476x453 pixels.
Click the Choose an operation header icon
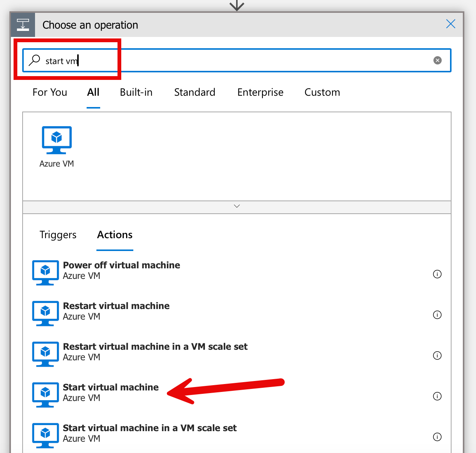23,25
